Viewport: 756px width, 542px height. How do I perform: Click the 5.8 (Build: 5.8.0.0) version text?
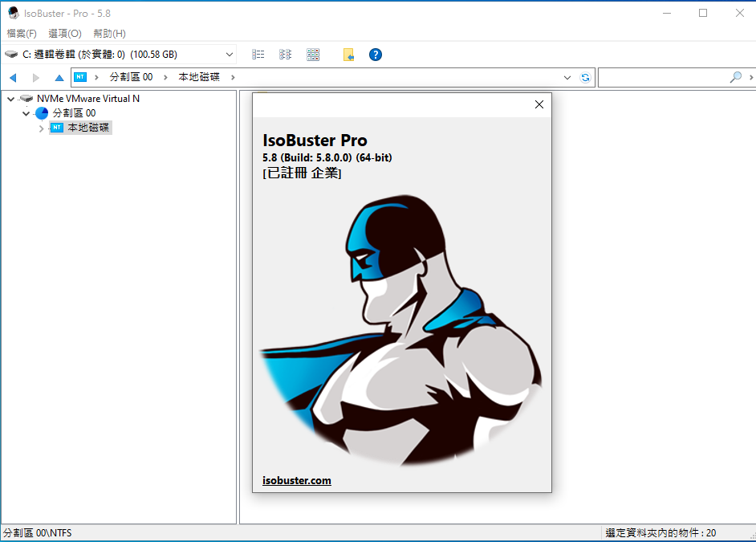pos(327,157)
